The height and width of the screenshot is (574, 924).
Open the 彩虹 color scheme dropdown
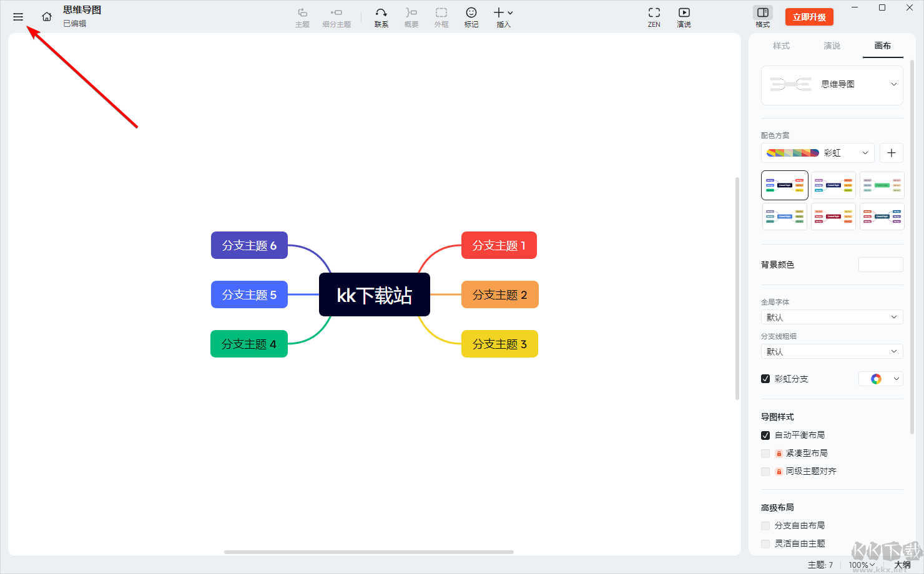(818, 153)
